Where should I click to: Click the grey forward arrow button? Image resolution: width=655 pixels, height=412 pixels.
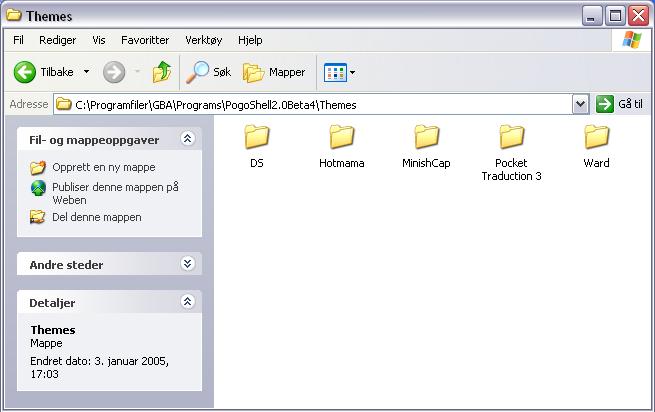click(114, 72)
